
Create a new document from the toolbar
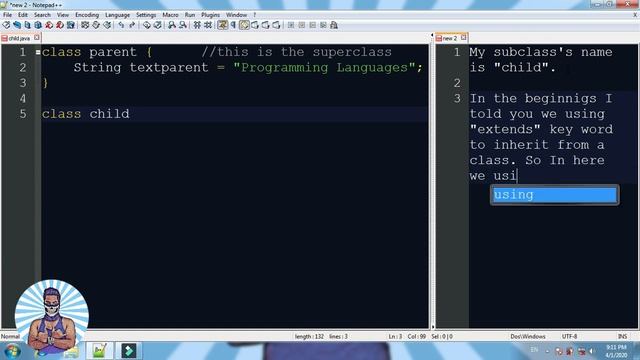pos(6,25)
